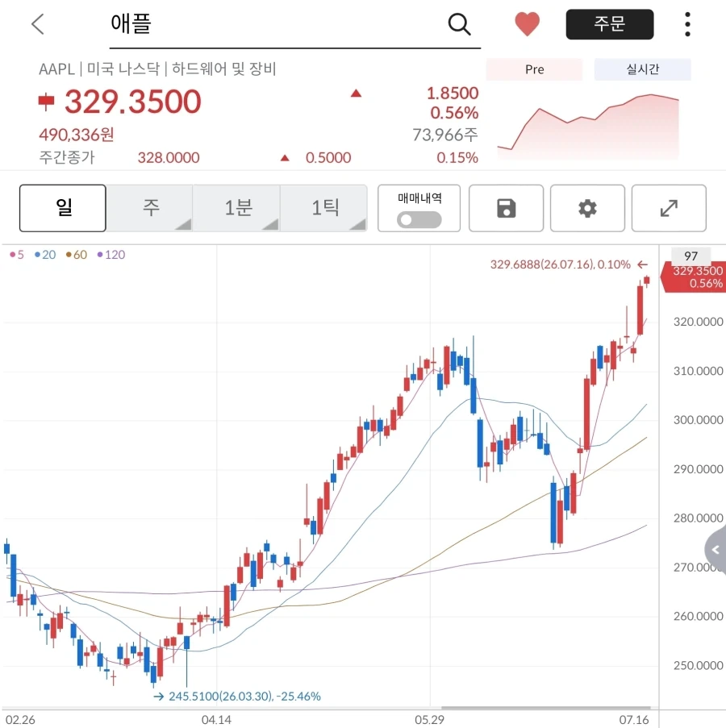Viewport: 726px width, 728px height.
Task: Toggle the 매매내역 trade history switch
Action: [419, 219]
